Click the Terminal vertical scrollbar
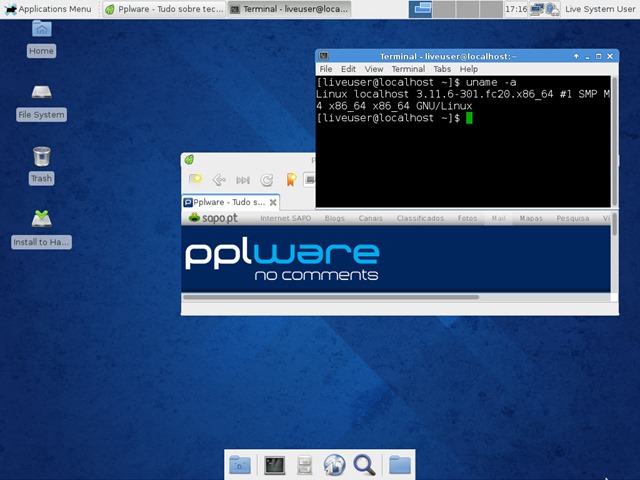 tap(614, 140)
